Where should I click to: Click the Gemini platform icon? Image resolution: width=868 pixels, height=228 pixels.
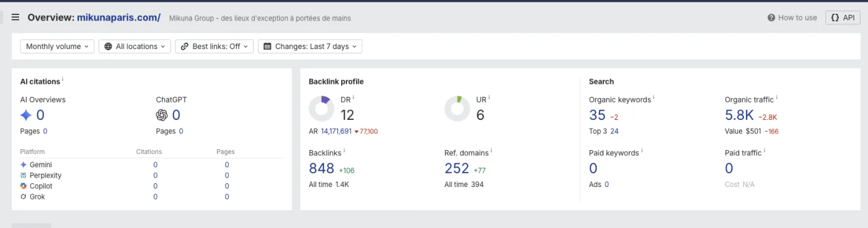coord(24,165)
